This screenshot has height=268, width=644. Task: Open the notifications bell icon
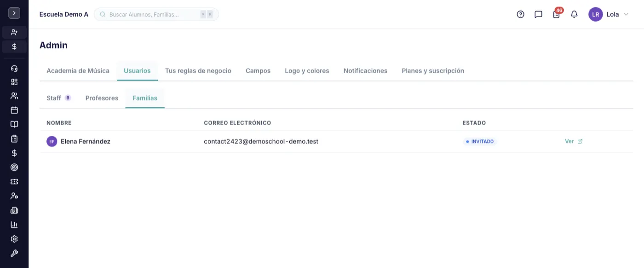click(574, 14)
